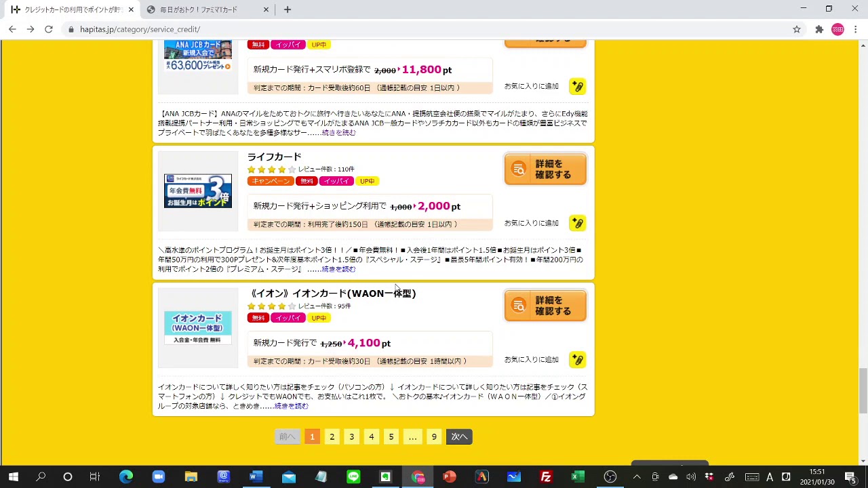
Task: Open Task View on taskbar
Action: coord(95,476)
